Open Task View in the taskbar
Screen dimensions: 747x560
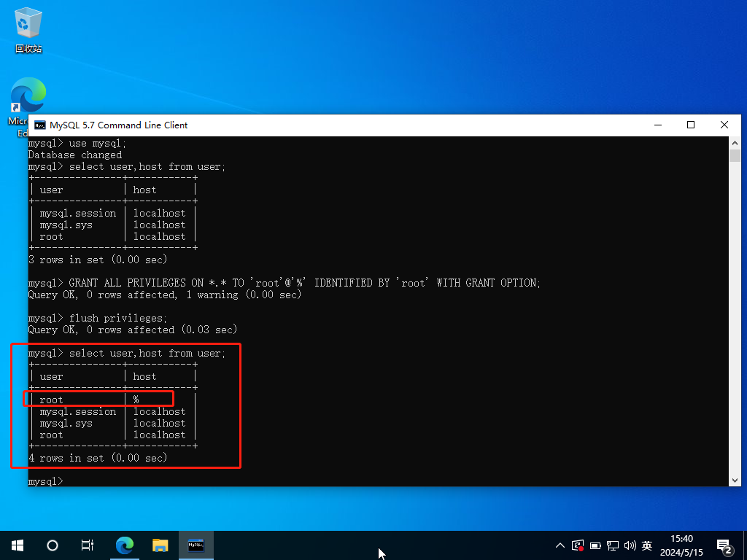click(x=88, y=545)
